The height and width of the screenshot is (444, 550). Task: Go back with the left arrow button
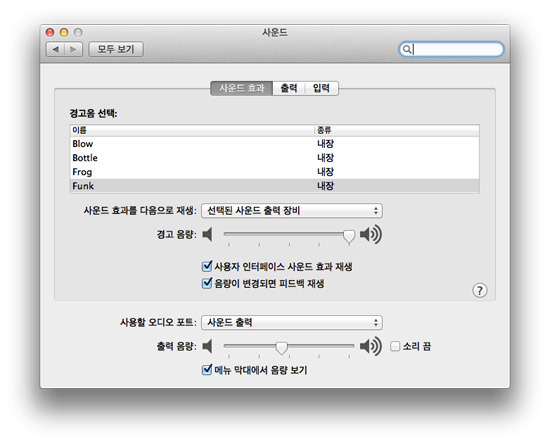tap(55, 49)
